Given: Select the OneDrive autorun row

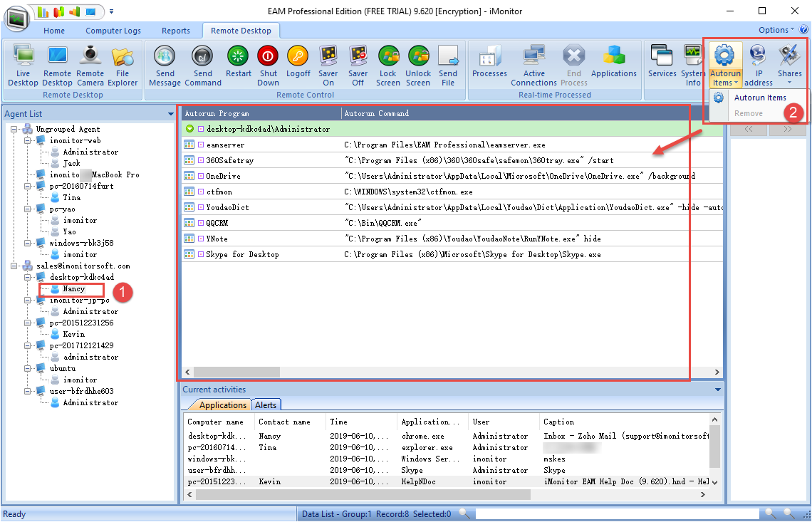Looking at the screenshot, I should (x=452, y=176).
